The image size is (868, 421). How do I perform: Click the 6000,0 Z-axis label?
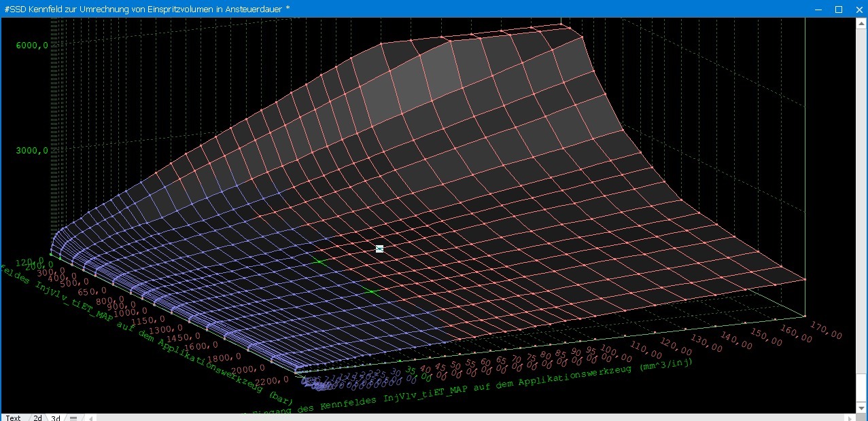point(33,45)
